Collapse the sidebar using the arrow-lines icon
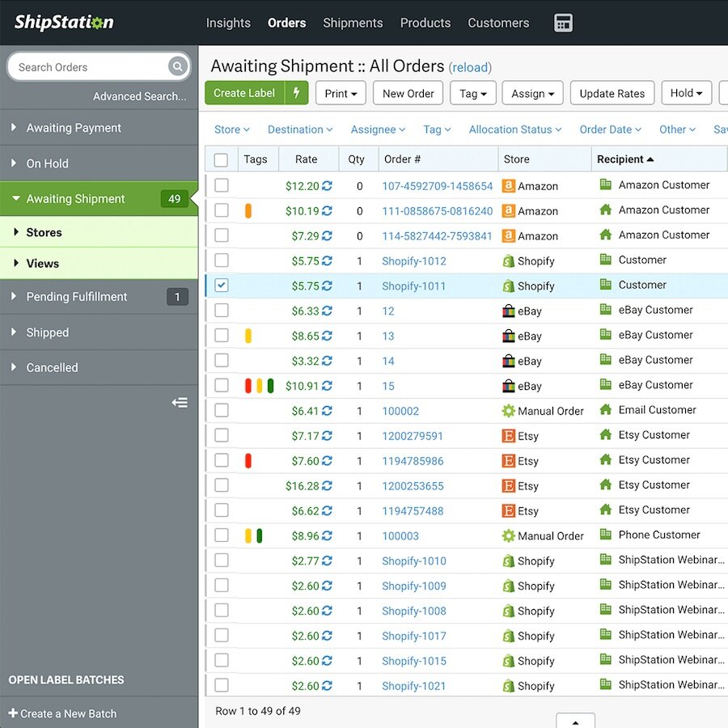The image size is (728, 728). 180,402
